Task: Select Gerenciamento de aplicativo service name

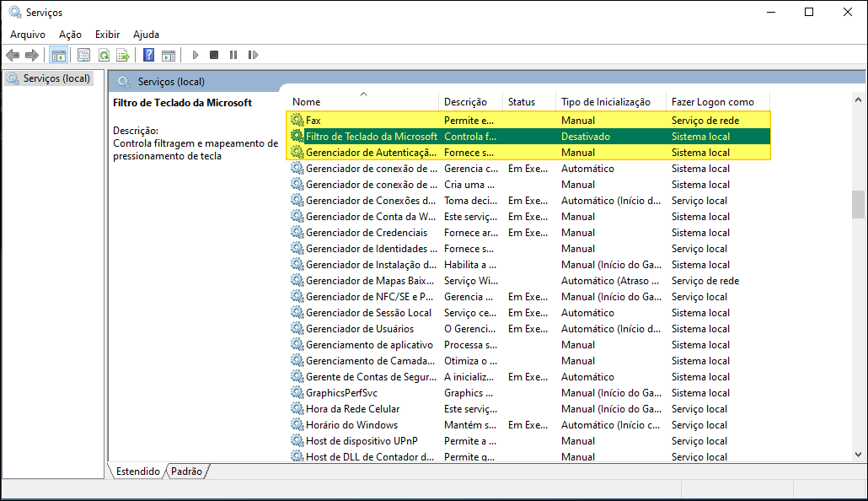Action: tap(369, 345)
